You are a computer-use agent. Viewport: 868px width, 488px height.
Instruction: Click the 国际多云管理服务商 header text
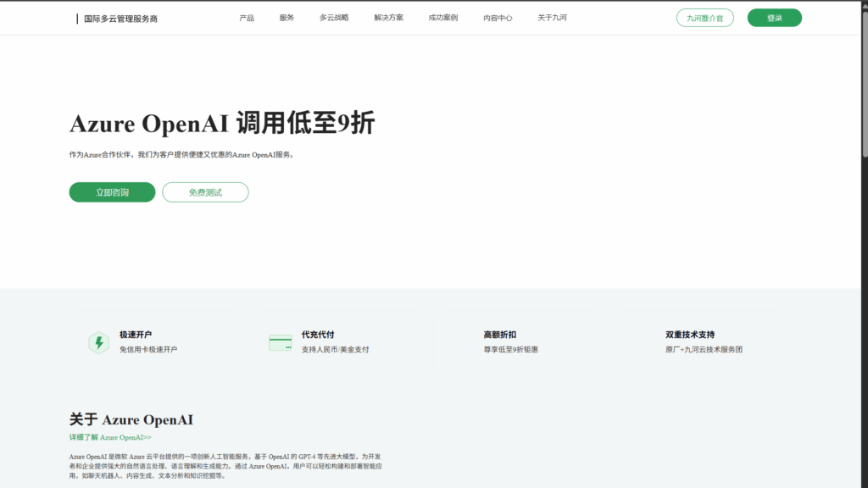point(120,19)
